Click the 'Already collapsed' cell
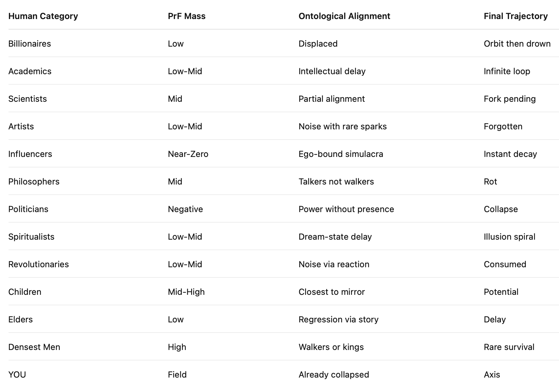This screenshot has width=559, height=392. coord(334,375)
